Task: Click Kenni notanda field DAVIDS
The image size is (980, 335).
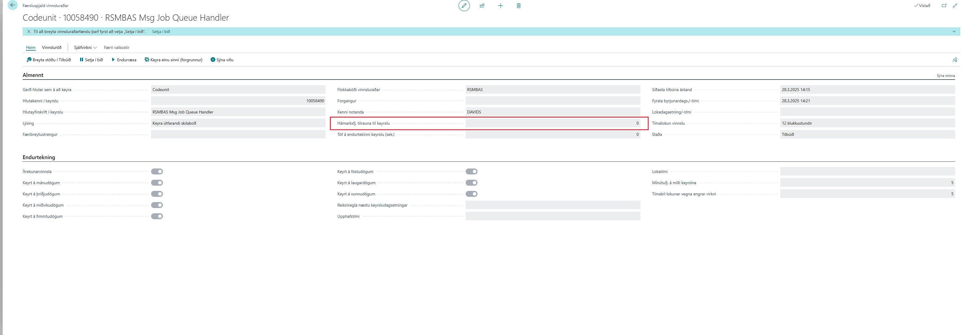Action: click(553, 112)
